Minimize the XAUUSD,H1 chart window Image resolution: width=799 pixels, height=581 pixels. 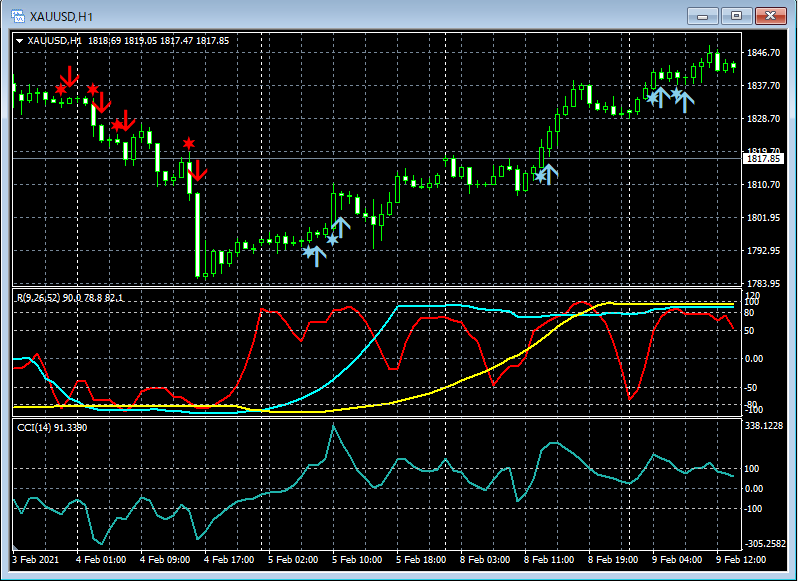click(703, 16)
